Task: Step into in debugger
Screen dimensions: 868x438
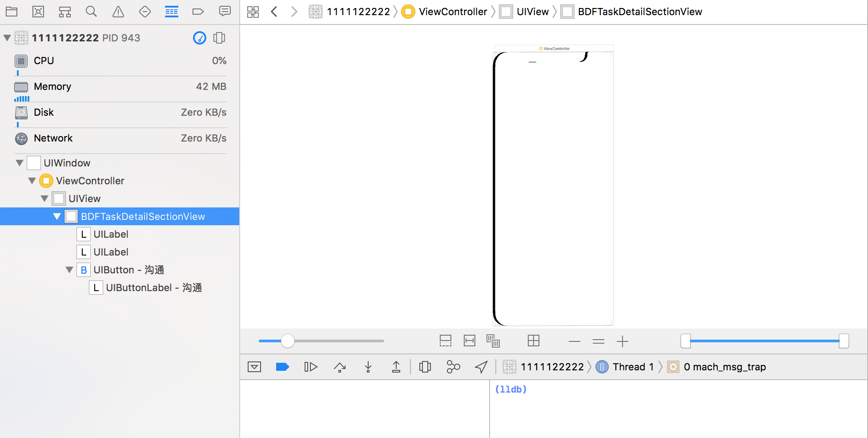Action: 368,367
